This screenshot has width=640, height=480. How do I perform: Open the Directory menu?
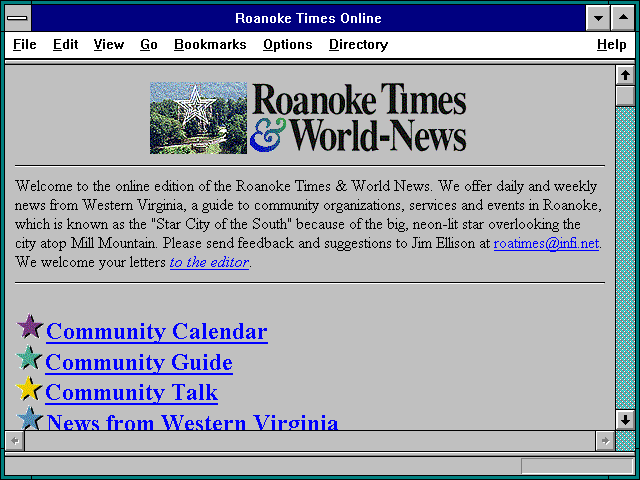point(358,44)
